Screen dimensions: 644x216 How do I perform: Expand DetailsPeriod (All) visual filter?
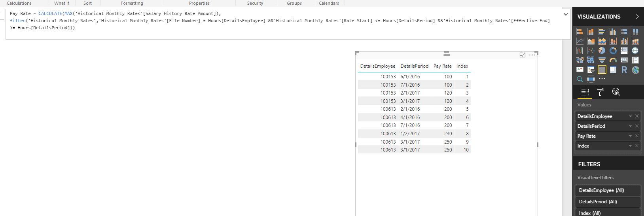608,202
